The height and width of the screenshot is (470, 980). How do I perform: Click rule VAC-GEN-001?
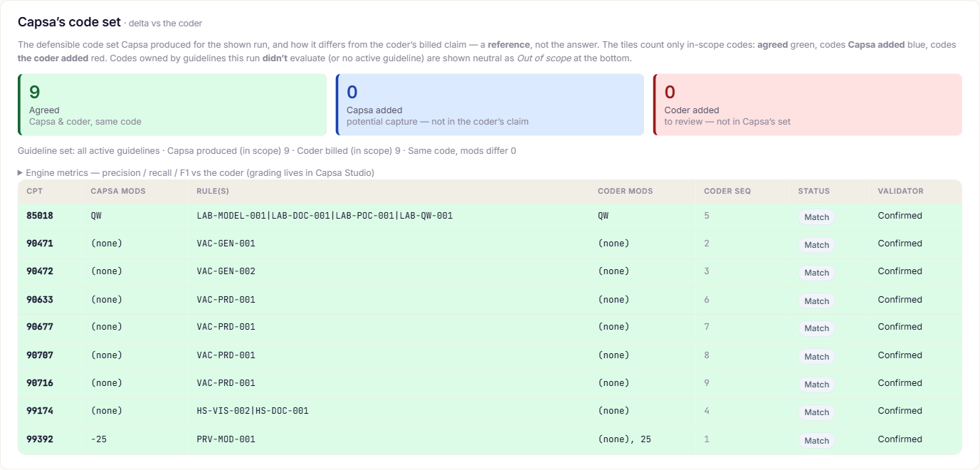click(x=226, y=244)
